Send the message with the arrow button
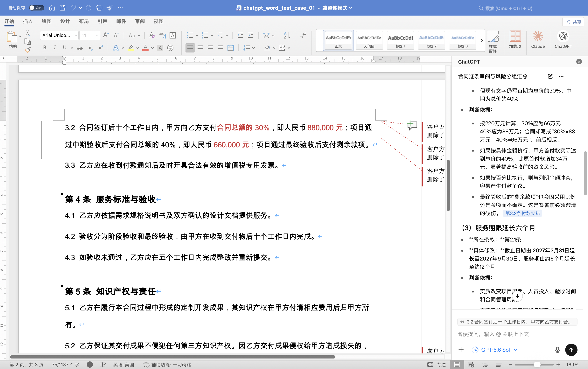Viewport: 588px width, 369px height. 571,350
